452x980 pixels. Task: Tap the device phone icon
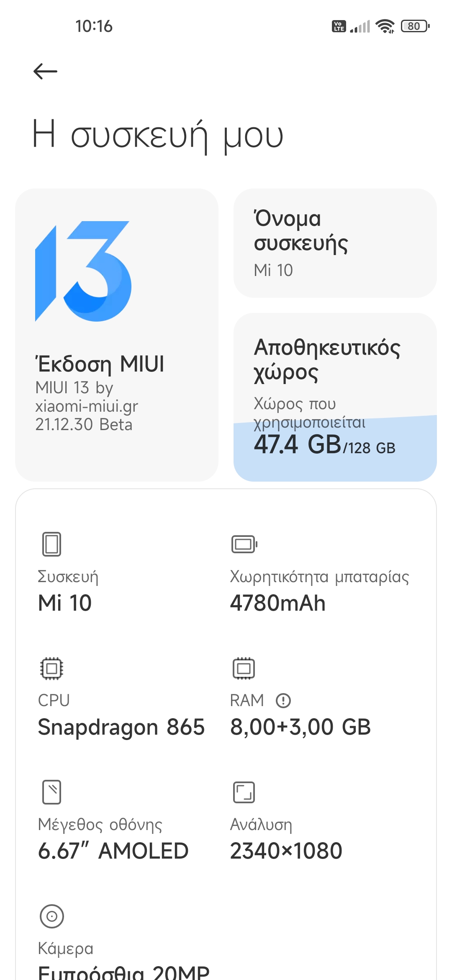[51, 544]
